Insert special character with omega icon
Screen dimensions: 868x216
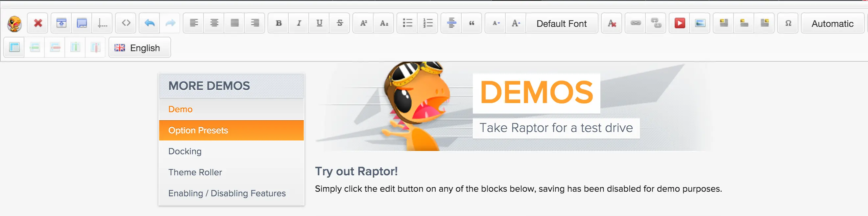tap(788, 23)
